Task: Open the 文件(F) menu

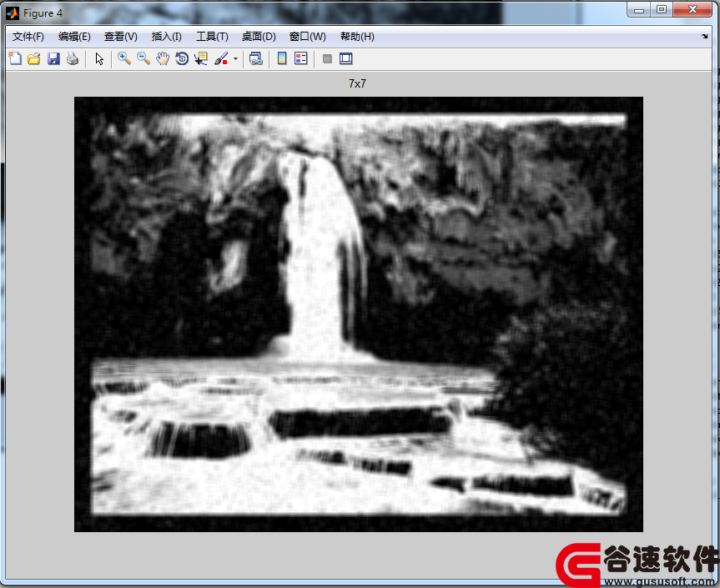Action: [28, 37]
